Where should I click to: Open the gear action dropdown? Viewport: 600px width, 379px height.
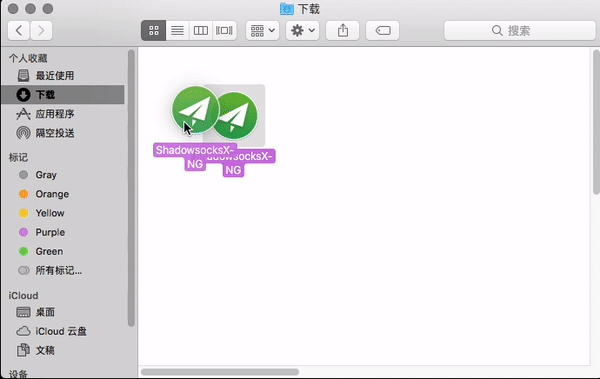pos(302,31)
